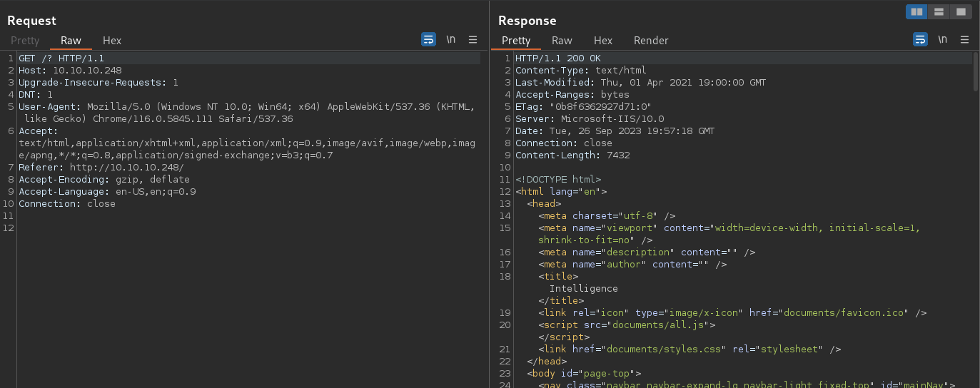Toggle word wrap icon in Request panel
This screenshot has height=388, width=980.
pyautogui.click(x=428, y=40)
